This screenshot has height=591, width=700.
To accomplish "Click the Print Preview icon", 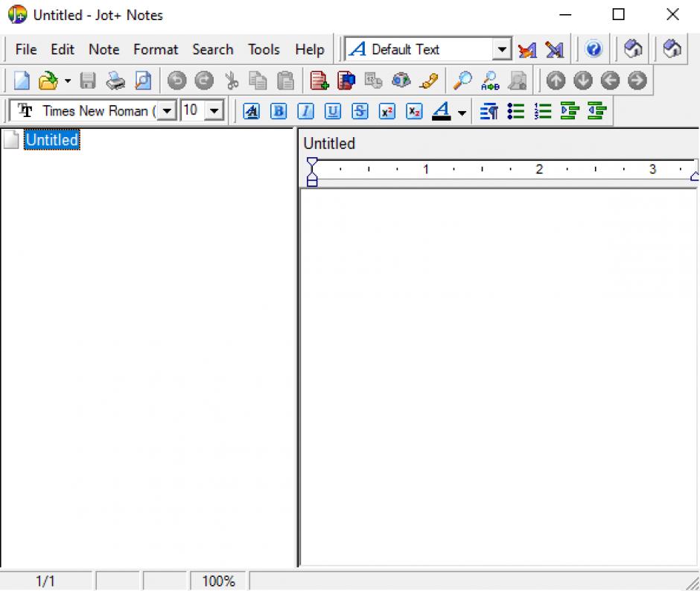I will tap(142, 80).
